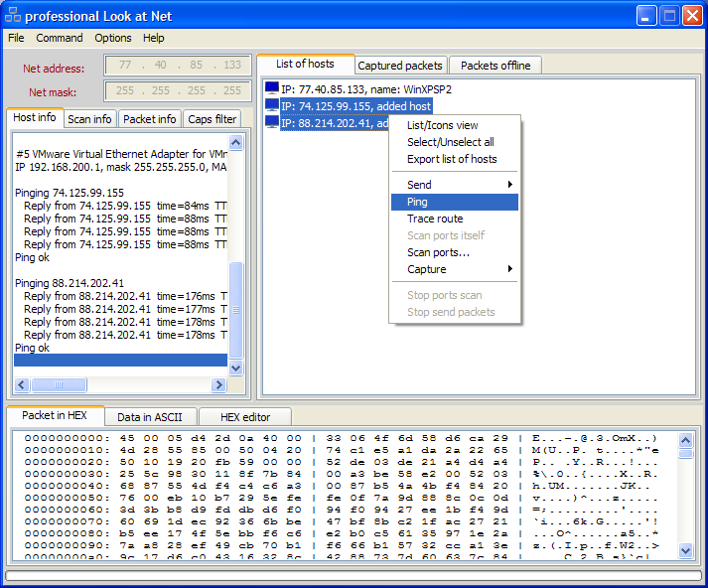Click Host info horizontal scrollbar thumb
The width and height of the screenshot is (708, 588).
59,384
